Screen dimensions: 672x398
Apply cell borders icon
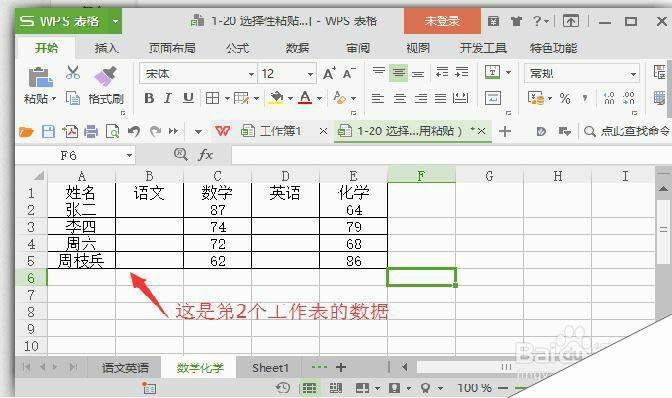(212, 99)
